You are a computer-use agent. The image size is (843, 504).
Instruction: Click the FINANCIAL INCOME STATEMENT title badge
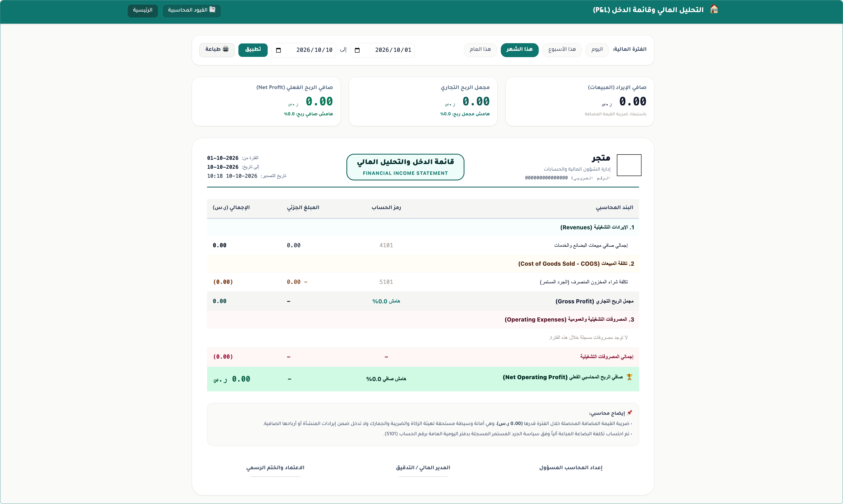[x=405, y=167]
